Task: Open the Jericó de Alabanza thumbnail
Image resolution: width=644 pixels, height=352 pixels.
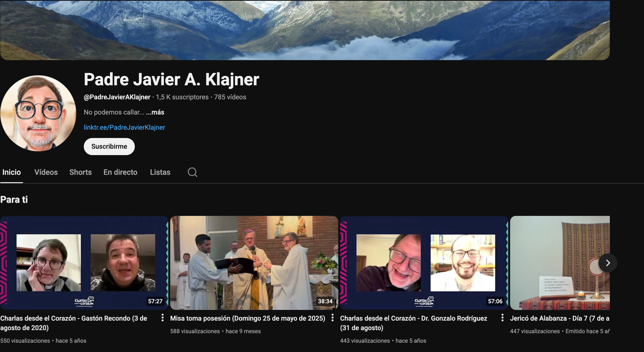Action: click(555, 263)
